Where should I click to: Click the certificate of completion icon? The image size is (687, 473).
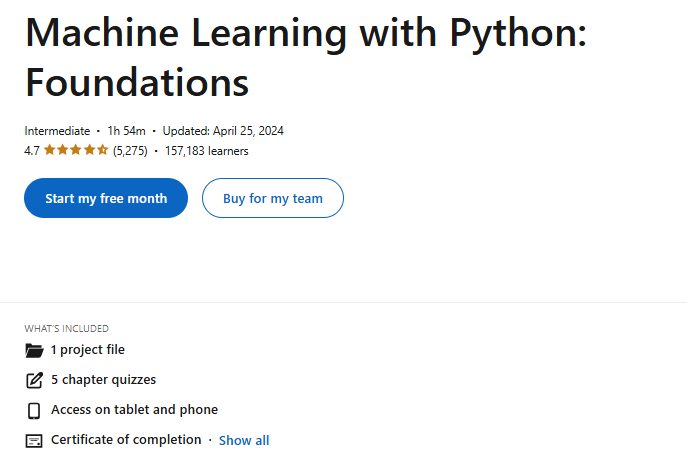coord(34,441)
